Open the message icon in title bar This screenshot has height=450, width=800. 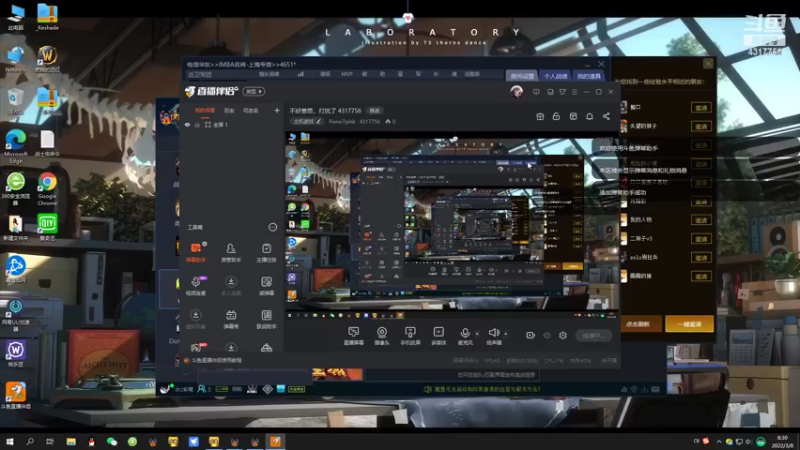[x=536, y=92]
